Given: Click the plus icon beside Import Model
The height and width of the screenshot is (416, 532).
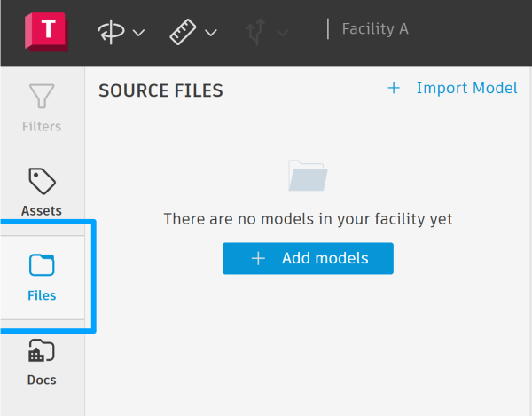Looking at the screenshot, I should pos(394,88).
